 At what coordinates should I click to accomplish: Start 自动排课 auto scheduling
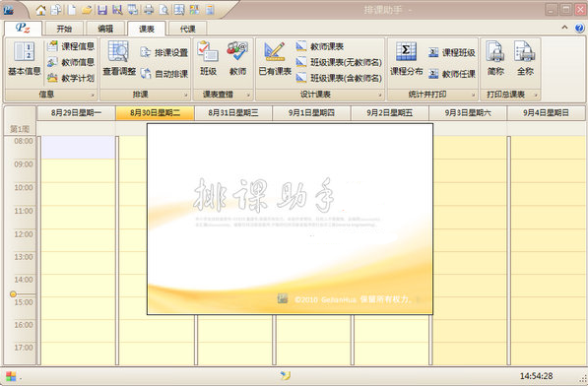(163, 74)
